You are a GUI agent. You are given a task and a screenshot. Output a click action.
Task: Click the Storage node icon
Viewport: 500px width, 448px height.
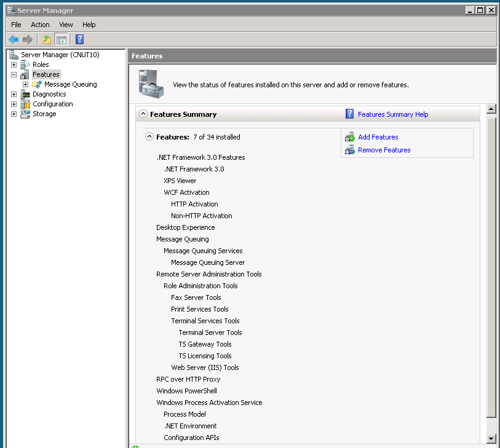[x=25, y=114]
